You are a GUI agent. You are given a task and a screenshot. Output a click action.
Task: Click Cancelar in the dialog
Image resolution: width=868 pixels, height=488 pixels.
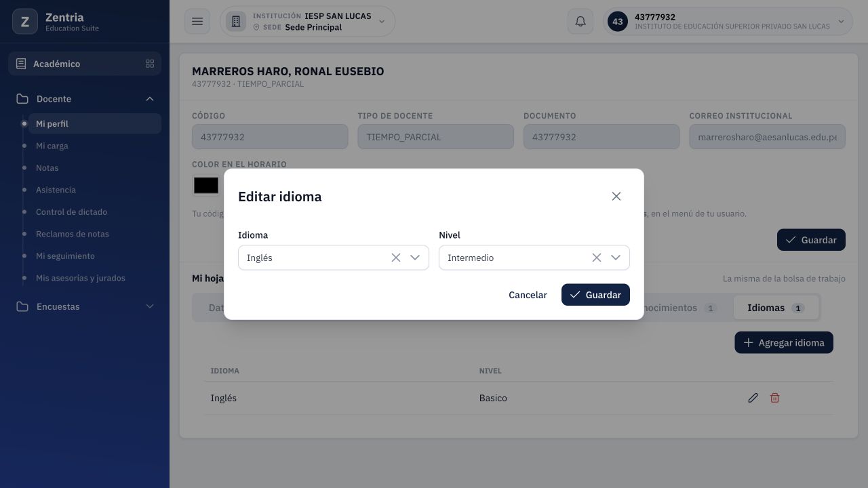pos(528,295)
